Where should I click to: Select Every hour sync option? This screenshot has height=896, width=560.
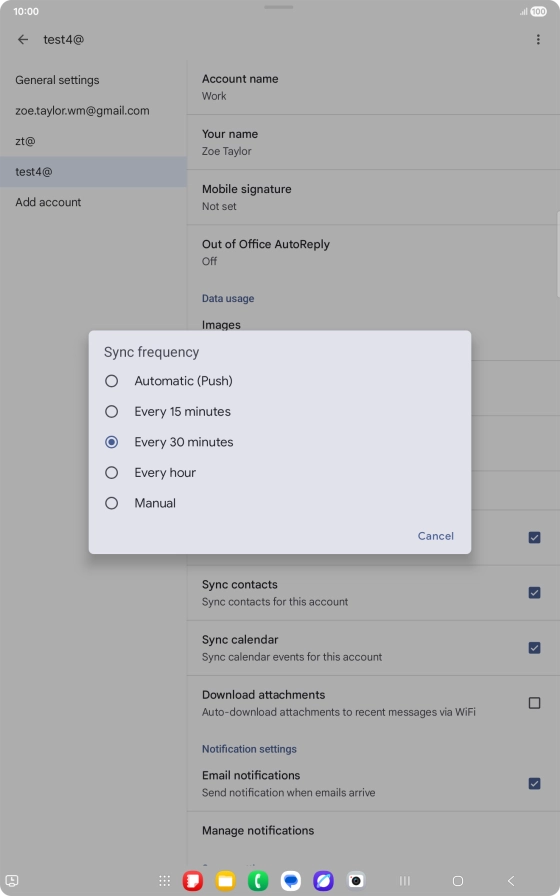point(279,473)
